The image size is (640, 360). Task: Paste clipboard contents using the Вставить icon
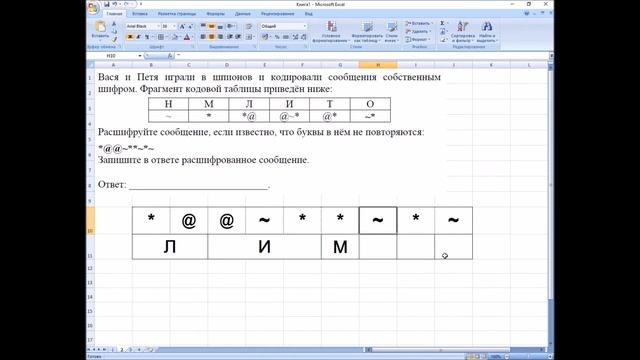(x=100, y=27)
